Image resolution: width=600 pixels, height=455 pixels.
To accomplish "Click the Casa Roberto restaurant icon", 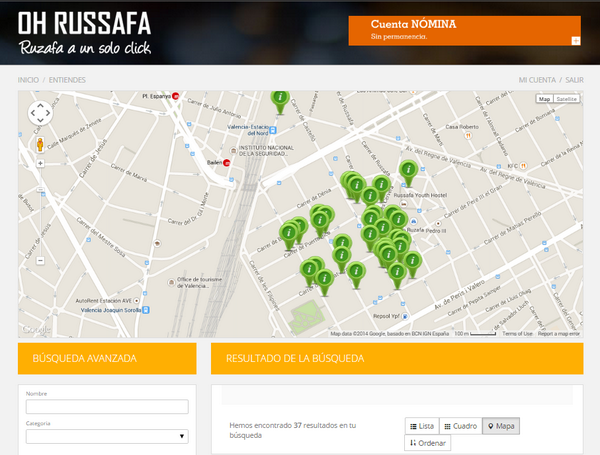I will [468, 135].
